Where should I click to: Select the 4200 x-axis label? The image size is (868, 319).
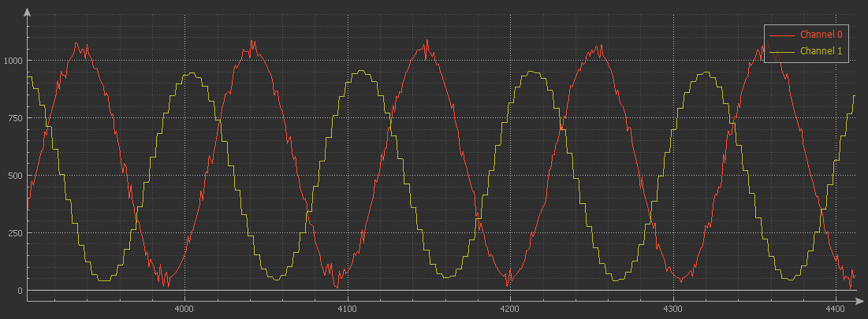(510, 309)
